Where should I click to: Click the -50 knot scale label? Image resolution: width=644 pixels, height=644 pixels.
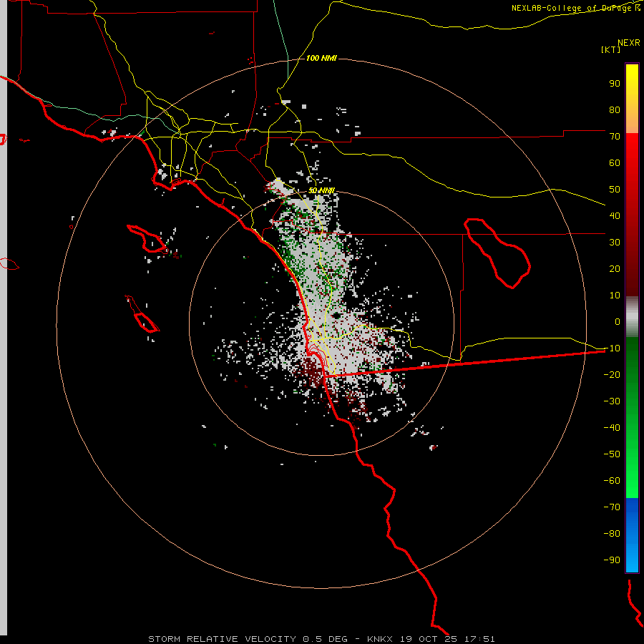click(x=612, y=454)
